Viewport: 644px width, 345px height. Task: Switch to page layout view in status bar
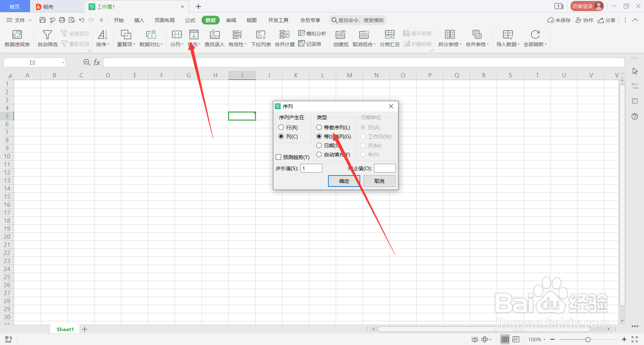coord(516,339)
